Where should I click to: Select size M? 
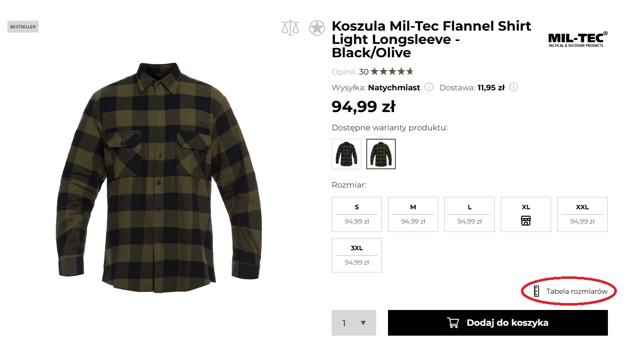point(413,214)
